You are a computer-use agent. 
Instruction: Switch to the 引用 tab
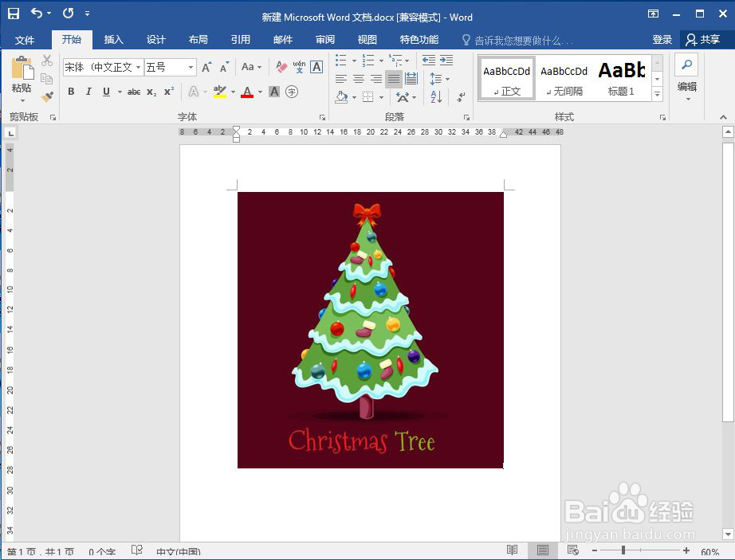click(x=240, y=40)
